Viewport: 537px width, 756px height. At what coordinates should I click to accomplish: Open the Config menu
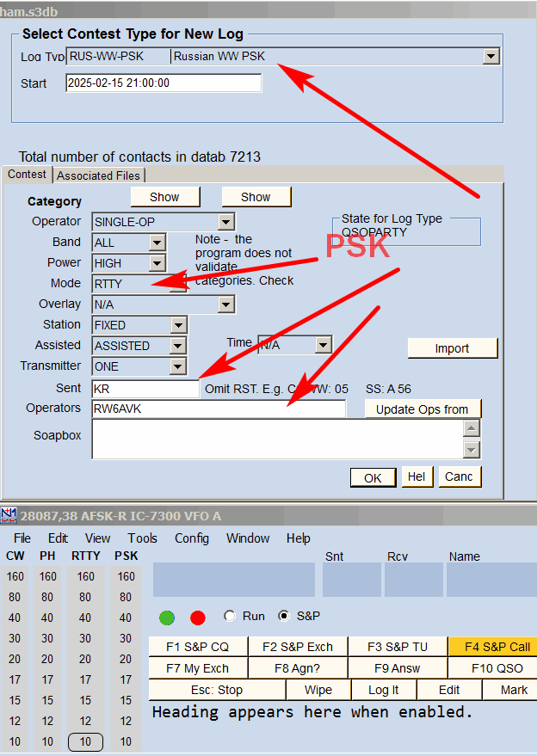[x=191, y=538]
